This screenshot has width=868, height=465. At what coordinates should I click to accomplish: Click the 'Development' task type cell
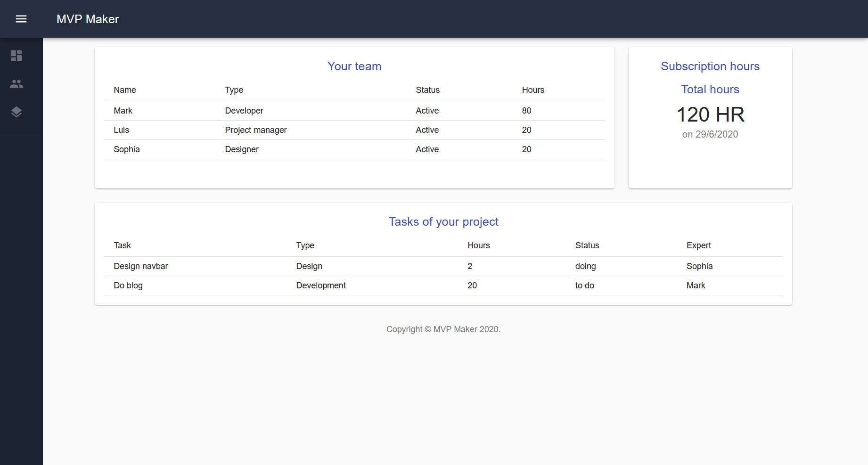click(x=321, y=286)
